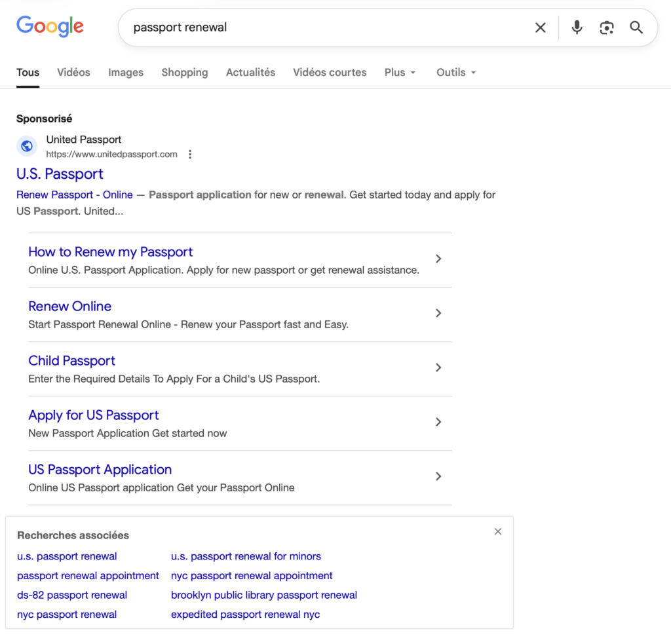
Task: Close the Recherches associées box
Action: click(x=498, y=531)
